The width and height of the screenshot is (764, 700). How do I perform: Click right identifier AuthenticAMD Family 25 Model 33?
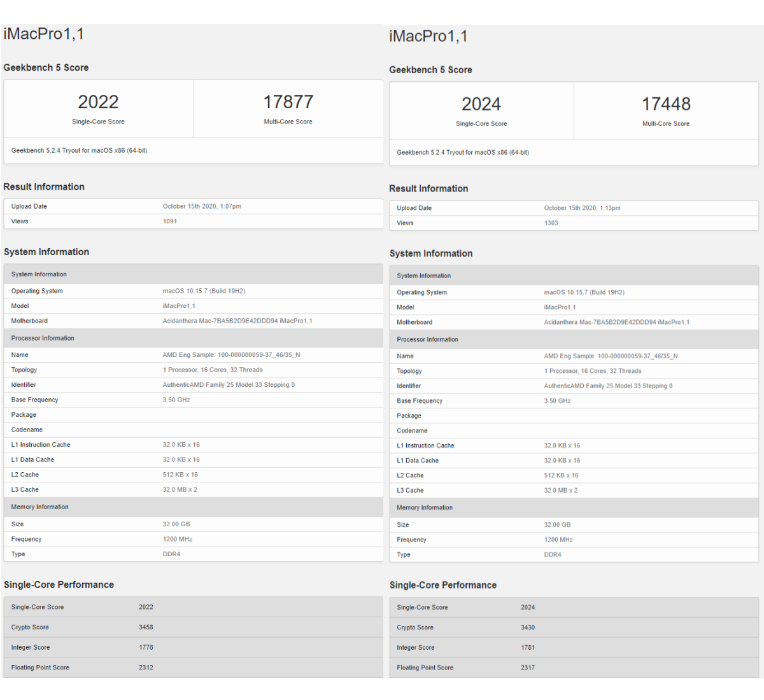(x=608, y=386)
